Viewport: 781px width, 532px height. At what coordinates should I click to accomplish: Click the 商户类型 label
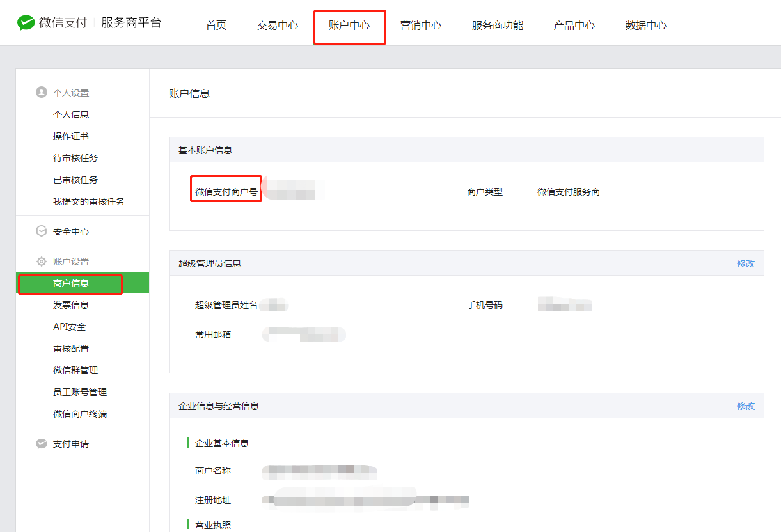485,192
